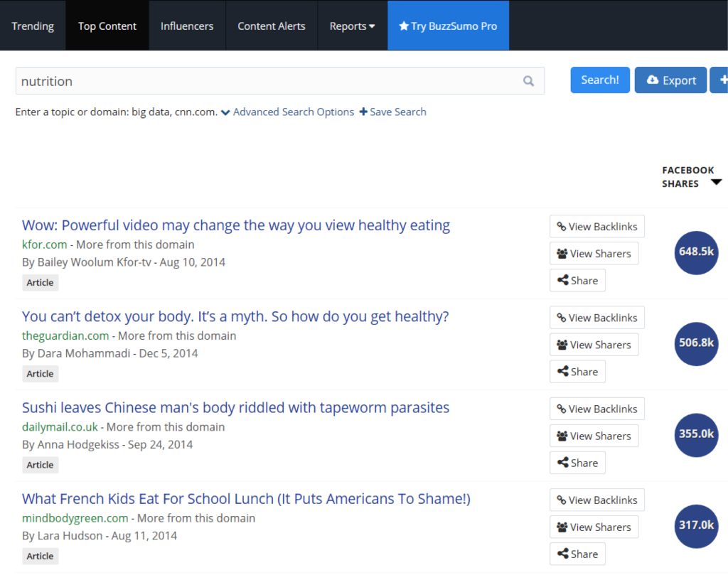Image resolution: width=728 pixels, height=575 pixels.
Task: View Backlinks for kfor.com article
Action: pyautogui.click(x=597, y=227)
